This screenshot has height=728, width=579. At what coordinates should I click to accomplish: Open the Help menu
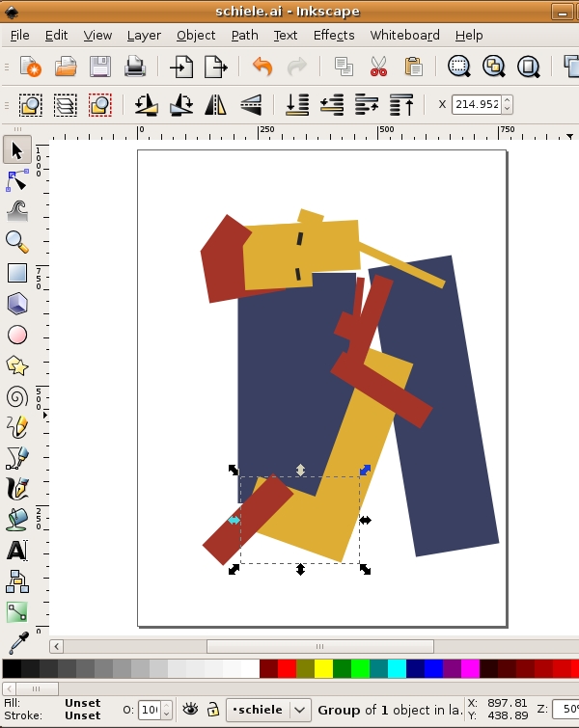(x=469, y=36)
